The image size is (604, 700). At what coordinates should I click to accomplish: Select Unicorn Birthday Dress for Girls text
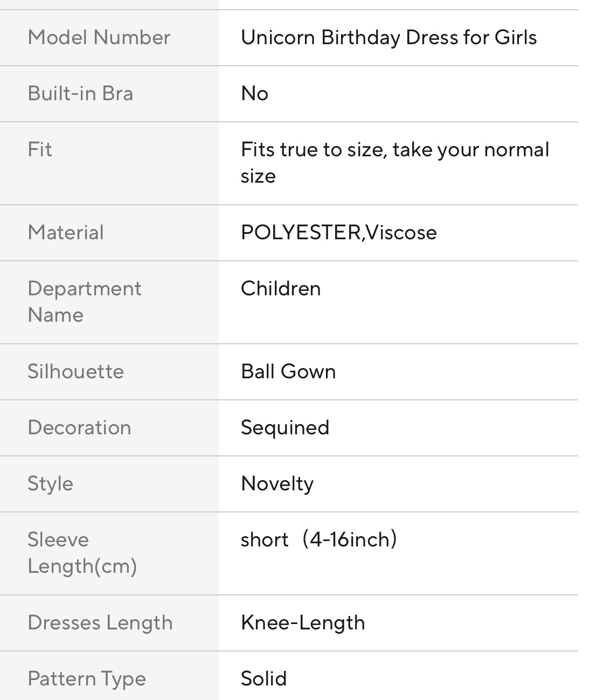tap(388, 38)
